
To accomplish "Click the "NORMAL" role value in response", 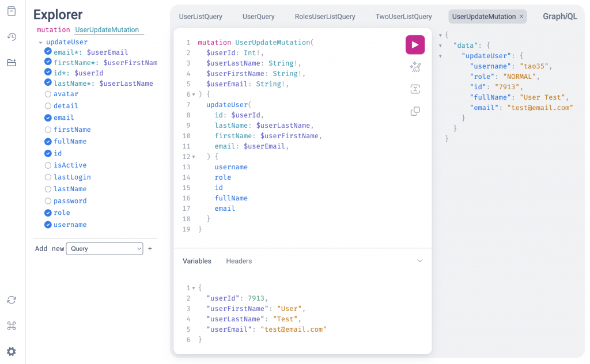I will [x=520, y=77].
